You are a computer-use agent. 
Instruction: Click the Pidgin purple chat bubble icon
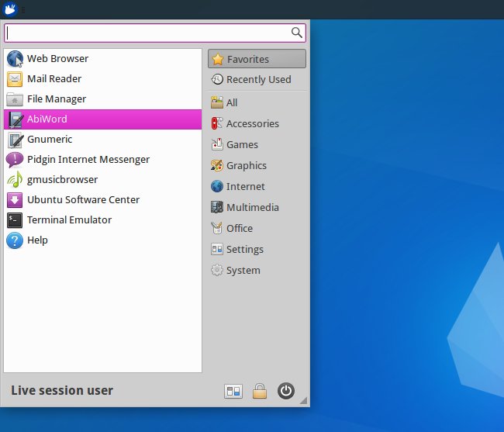click(x=15, y=160)
